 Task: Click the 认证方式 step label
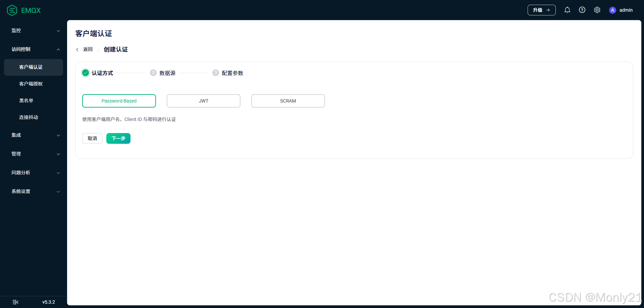(x=102, y=73)
